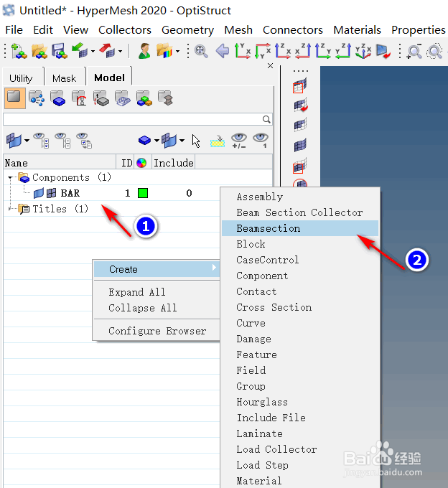Click the Open Model folder icon
Screen dimensions: 448x488
click(39, 51)
